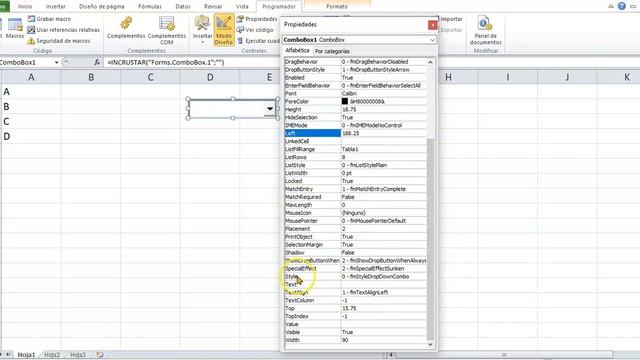The image size is (640, 360).
Task: Select Hoja3 sheet tab
Action: click(x=78, y=355)
